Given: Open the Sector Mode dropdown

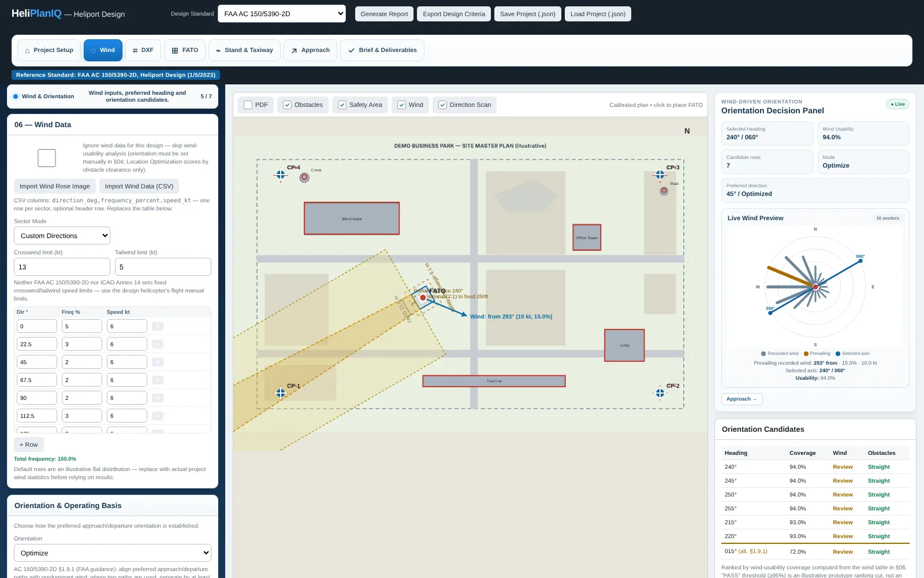Looking at the screenshot, I should (62, 236).
